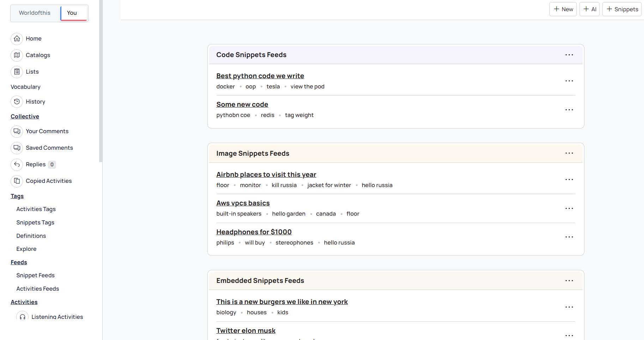Click the view the pod tag
This screenshot has height=340, width=644.
(x=307, y=87)
